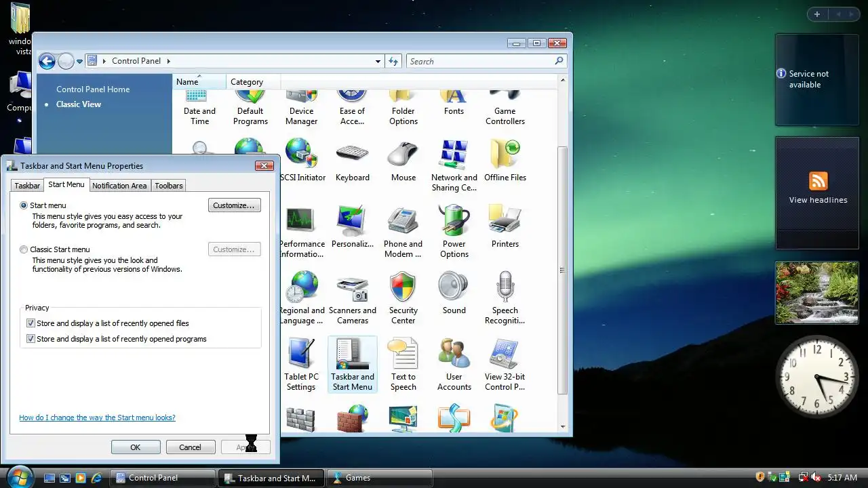Screen dimensions: 868x488
Task: Uncheck recently opened files checkbox
Action: (x=31, y=323)
